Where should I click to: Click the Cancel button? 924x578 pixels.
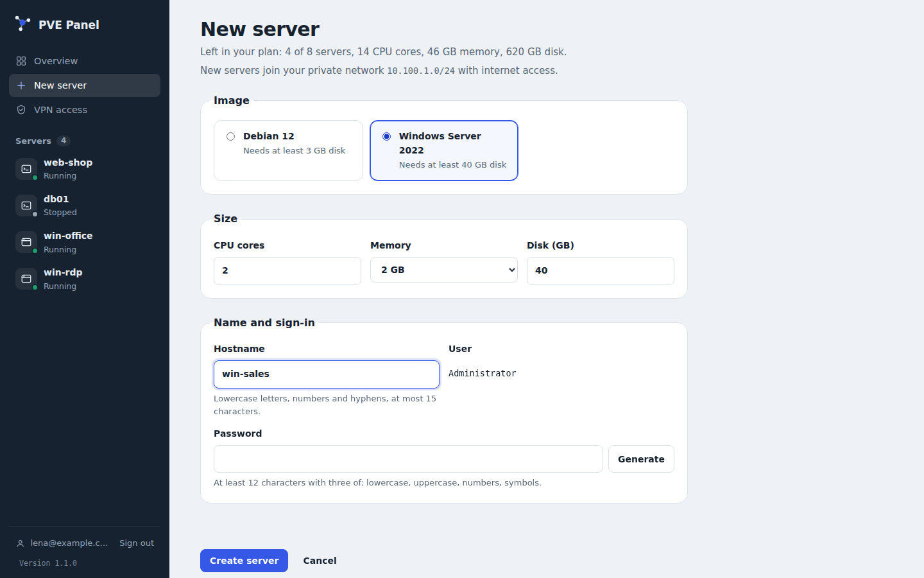320,561
